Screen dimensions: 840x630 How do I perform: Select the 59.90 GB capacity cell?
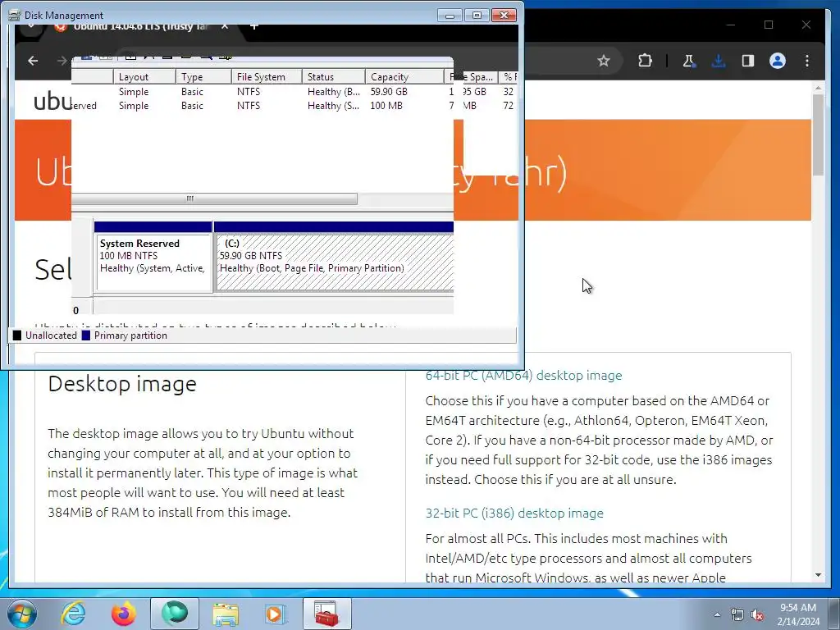[x=389, y=92]
